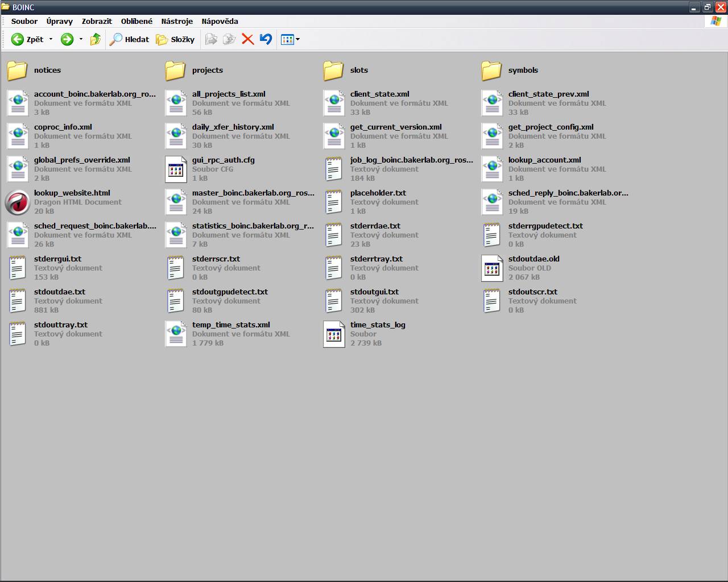Click the Windows flag logo throbber
728x582 pixels.
716,21
